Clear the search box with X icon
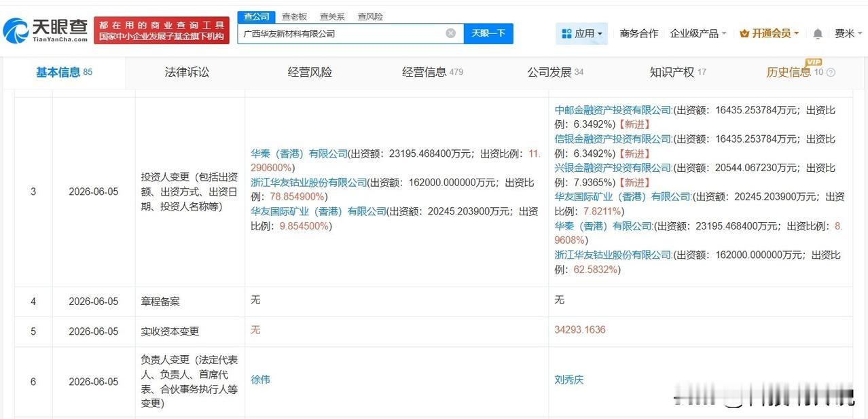 point(451,33)
